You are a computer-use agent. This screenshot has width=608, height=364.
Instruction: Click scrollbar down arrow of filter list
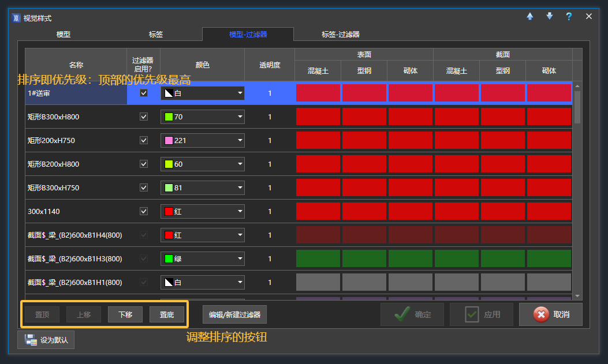pos(577,296)
